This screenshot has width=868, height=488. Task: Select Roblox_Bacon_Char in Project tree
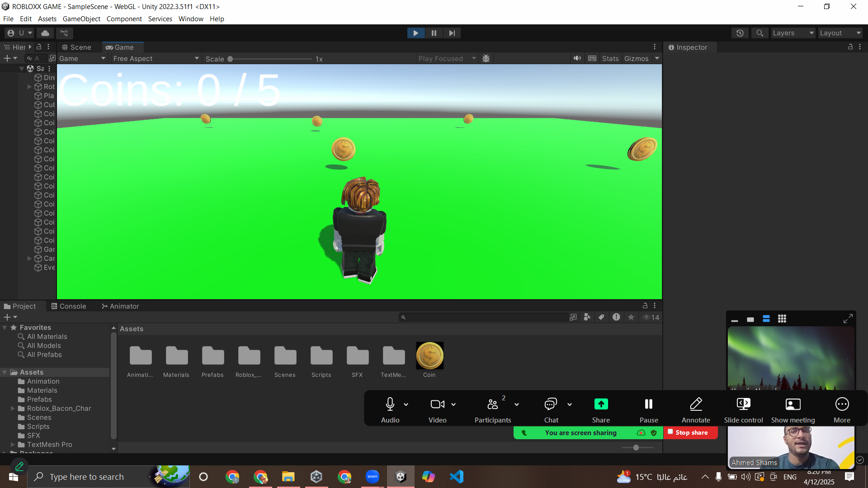(59, 408)
